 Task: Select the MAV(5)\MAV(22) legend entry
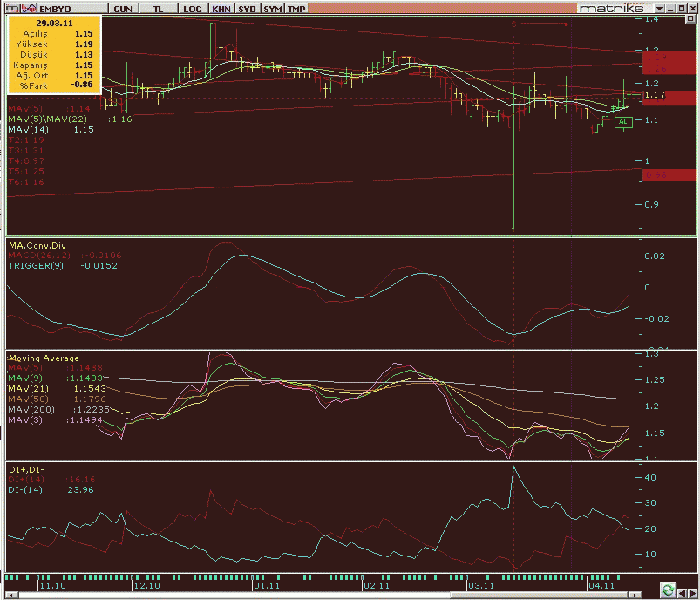(70, 119)
